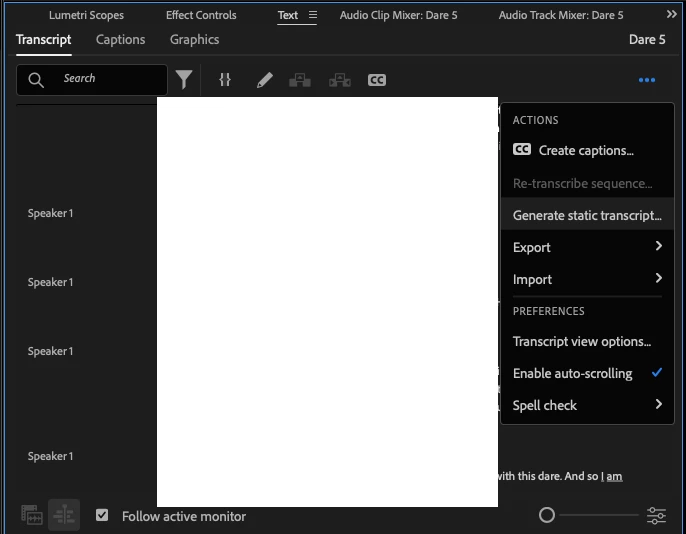Image resolution: width=686 pixels, height=534 pixels.
Task: Adjust the font size slider handle
Action: point(546,515)
